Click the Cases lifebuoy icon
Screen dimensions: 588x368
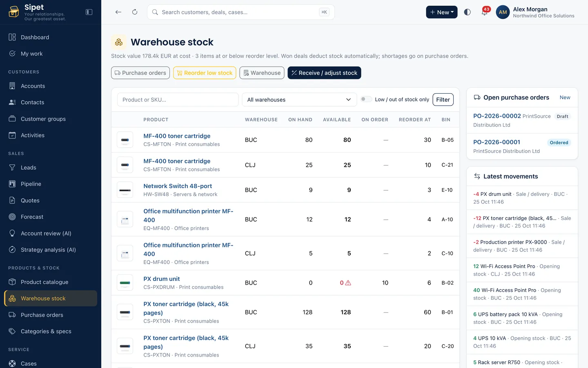tap(12, 364)
